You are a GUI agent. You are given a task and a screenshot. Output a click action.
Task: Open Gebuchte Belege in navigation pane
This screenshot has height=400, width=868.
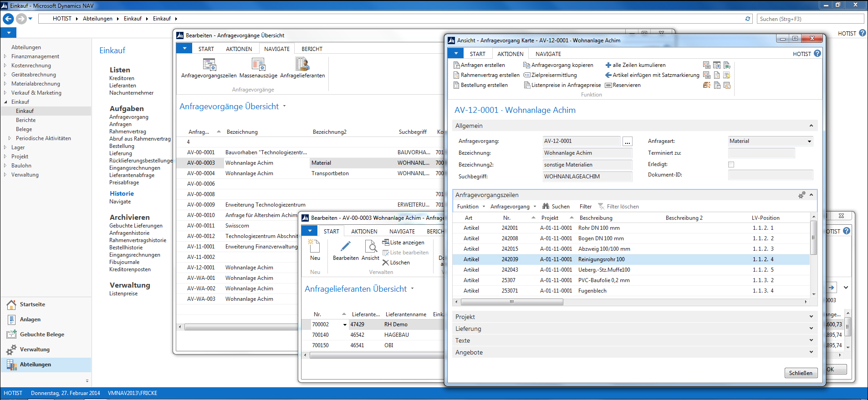click(42, 334)
